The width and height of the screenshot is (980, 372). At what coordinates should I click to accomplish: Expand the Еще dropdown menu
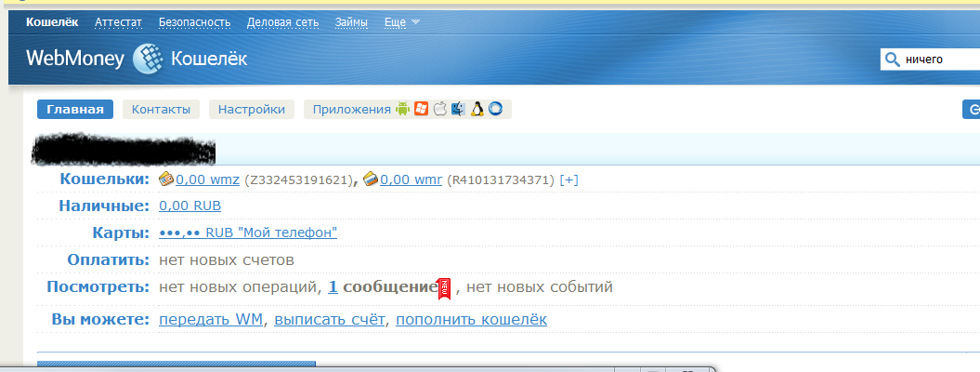click(402, 22)
